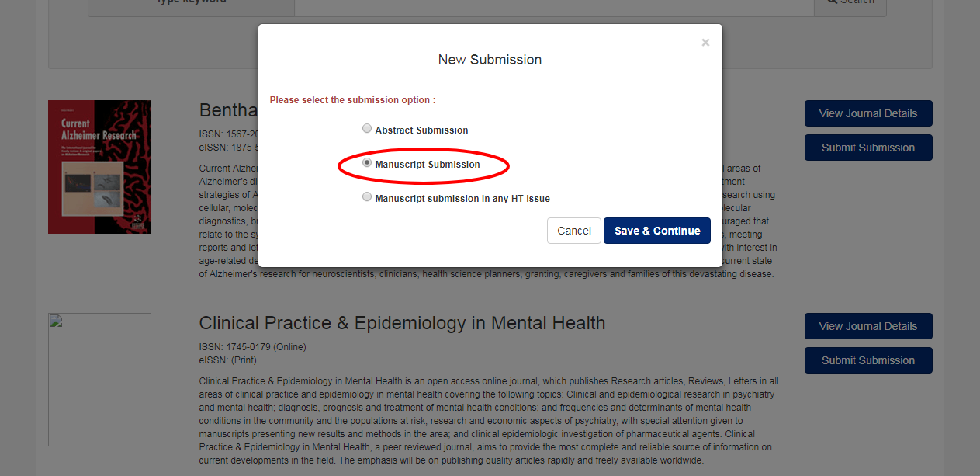Image resolution: width=980 pixels, height=476 pixels.
Task: Click the Cancel button in the dialog
Action: click(574, 231)
